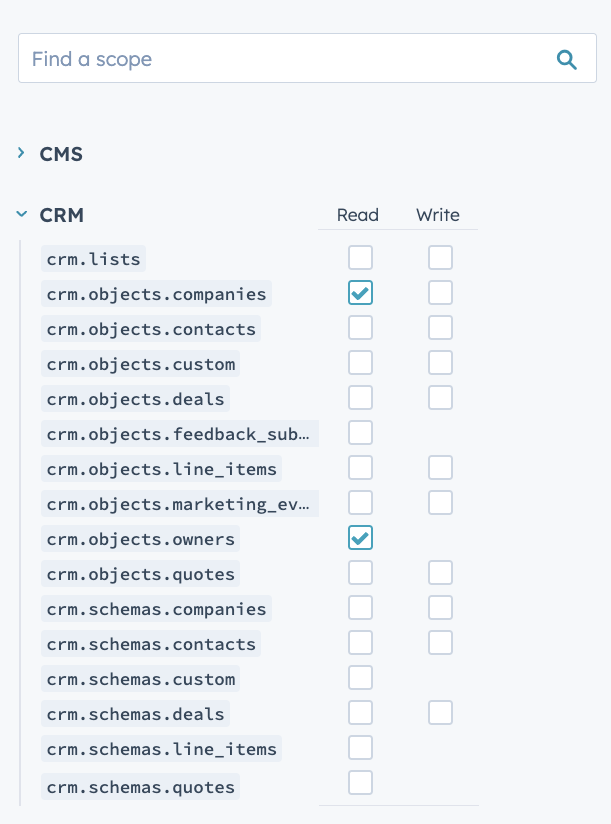Image resolution: width=611 pixels, height=824 pixels.
Task: Disable Read access for crm.objects.owners
Action: (x=360, y=537)
